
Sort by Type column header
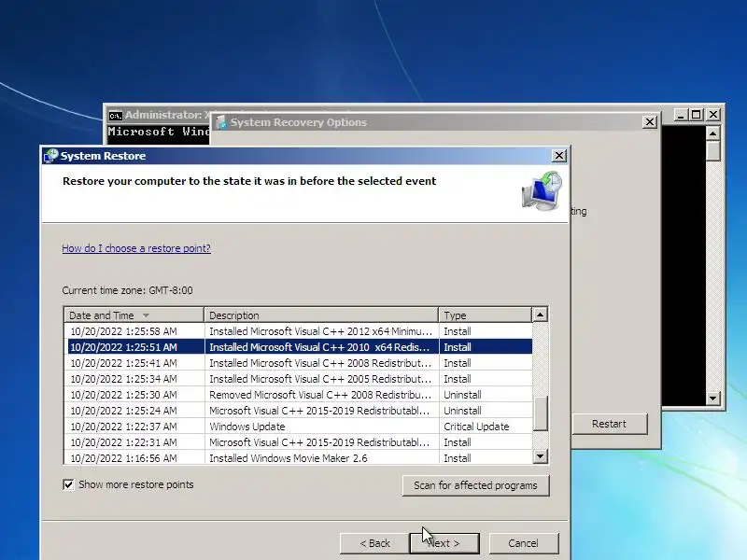tap(485, 315)
